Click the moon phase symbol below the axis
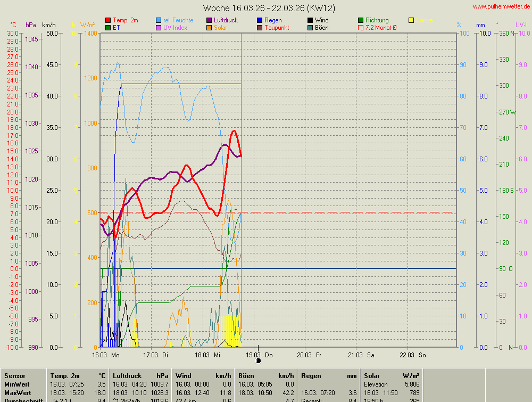This screenshot has height=402, width=532. point(259,360)
